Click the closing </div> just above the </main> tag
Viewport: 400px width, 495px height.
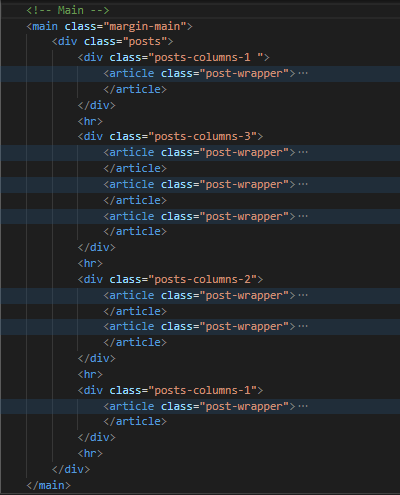click(71, 469)
